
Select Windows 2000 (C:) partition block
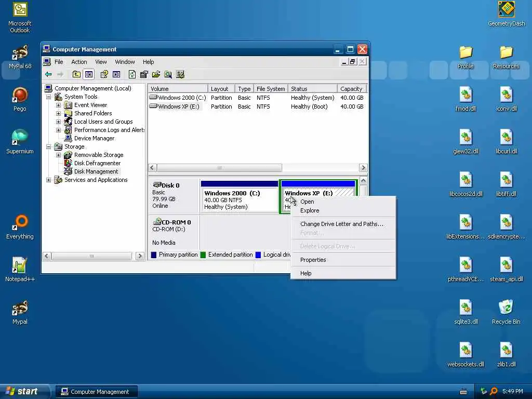click(240, 196)
